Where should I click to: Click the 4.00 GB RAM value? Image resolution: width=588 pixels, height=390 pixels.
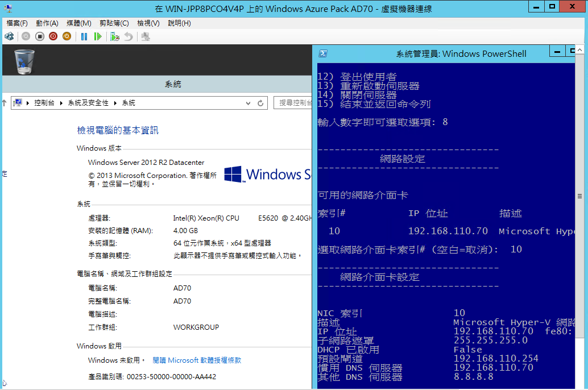(185, 231)
